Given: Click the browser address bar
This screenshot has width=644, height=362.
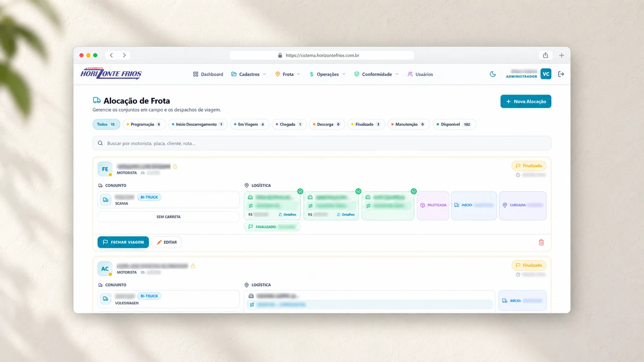Looking at the screenshot, I should [x=322, y=55].
